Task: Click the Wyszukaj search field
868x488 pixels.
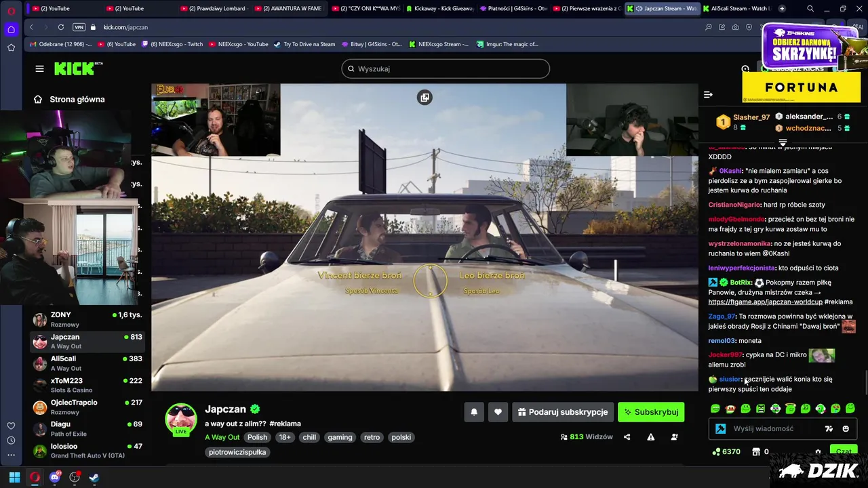Action: (446, 68)
